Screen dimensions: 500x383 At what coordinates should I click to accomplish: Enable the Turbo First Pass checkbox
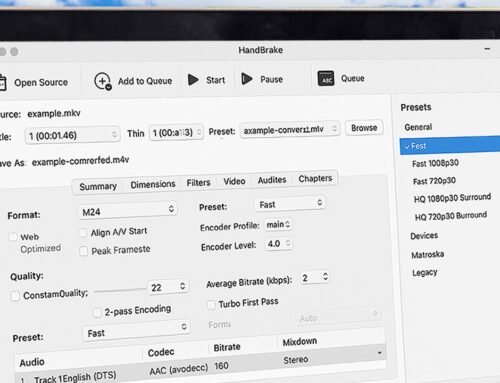point(211,305)
